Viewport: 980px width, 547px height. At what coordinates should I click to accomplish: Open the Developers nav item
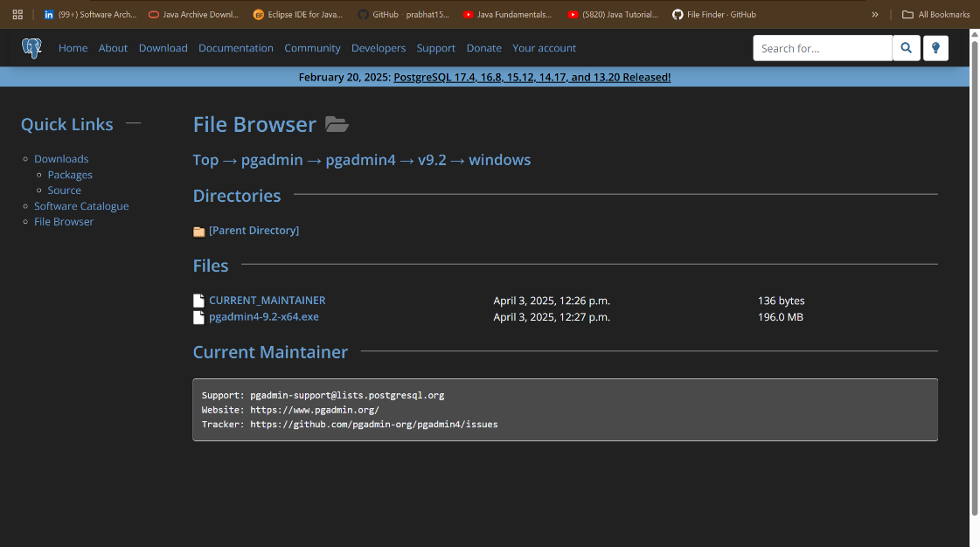point(379,48)
